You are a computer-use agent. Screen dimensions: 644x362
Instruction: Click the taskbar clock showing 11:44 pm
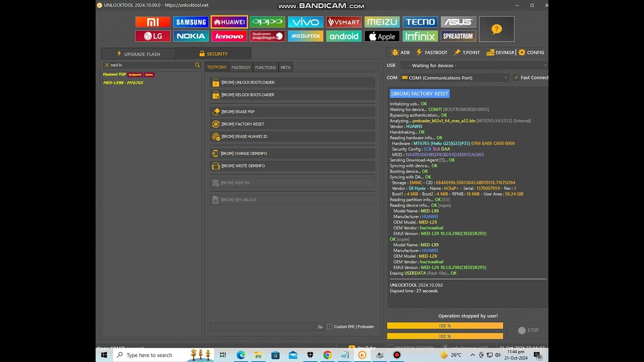(x=516, y=355)
